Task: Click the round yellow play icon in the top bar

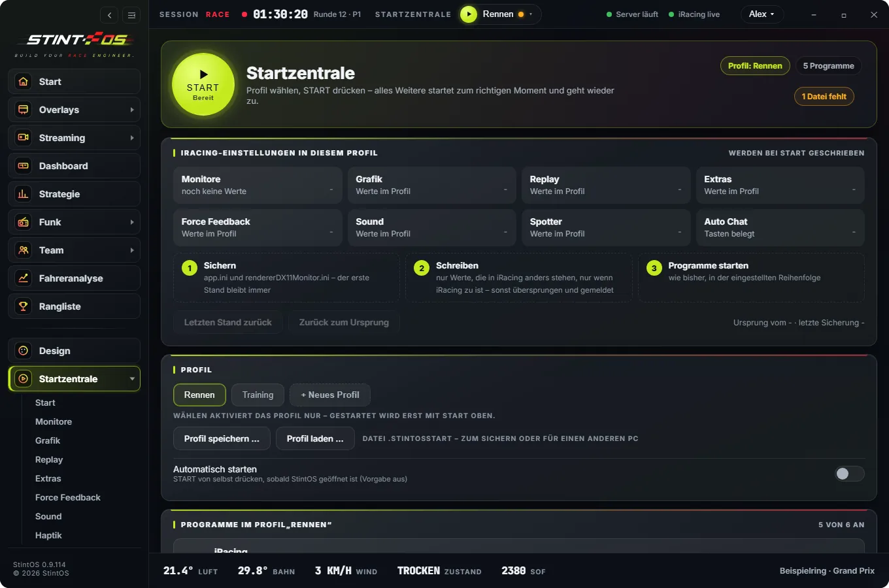Action: pos(469,14)
